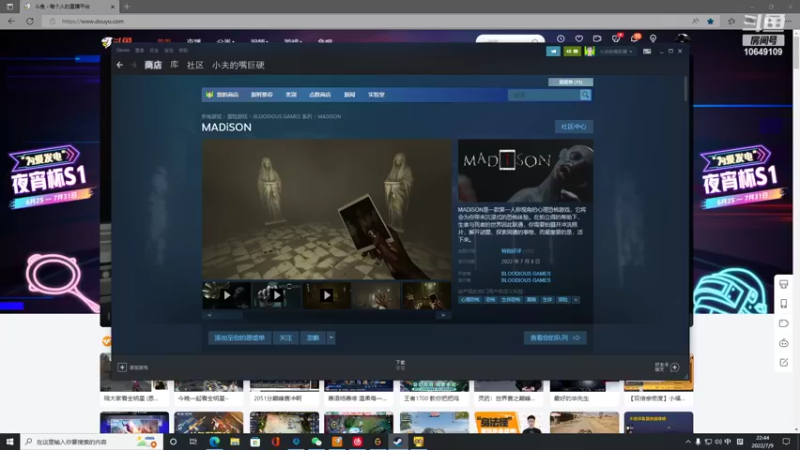Click the Steam window vertical scrollbar
Screen dimensions: 800x450
[x=686, y=89]
